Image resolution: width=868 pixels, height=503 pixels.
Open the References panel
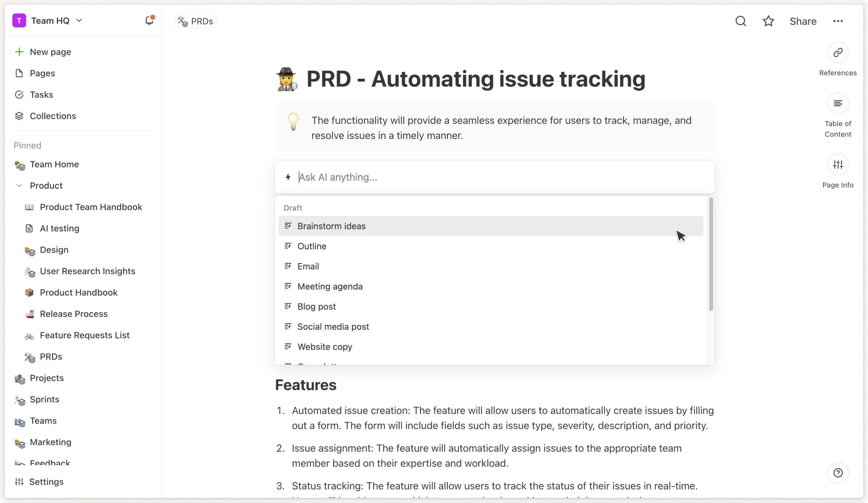click(x=838, y=52)
